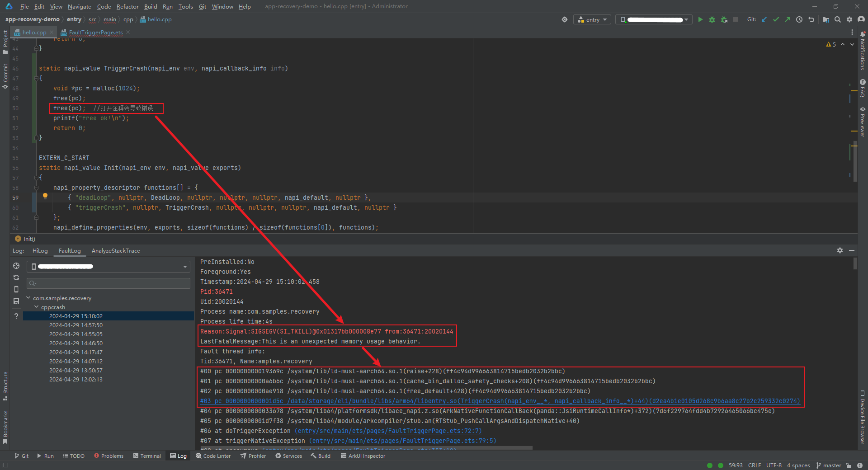Collapse the com.samples.recovery tree node
This screenshot has height=470, width=868.
28,298
